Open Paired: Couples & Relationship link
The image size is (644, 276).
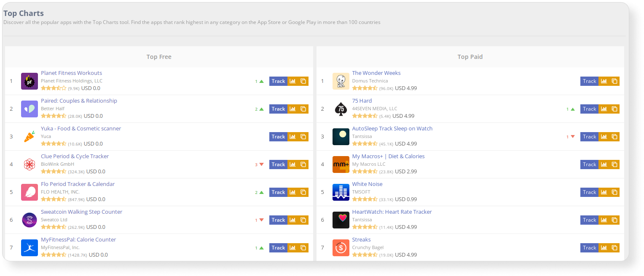click(79, 101)
